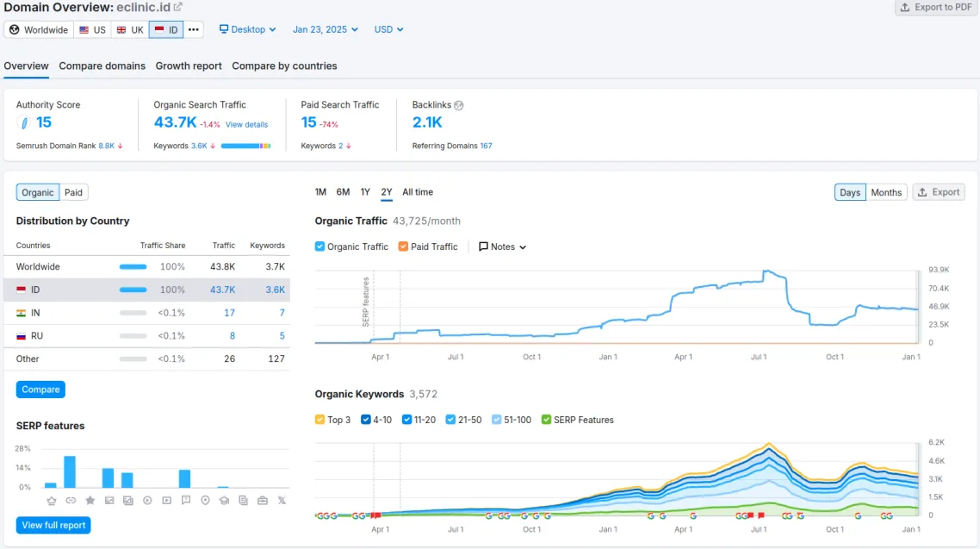Click the Jobs briefcase SERP icon
980x549 pixels.
click(263, 500)
